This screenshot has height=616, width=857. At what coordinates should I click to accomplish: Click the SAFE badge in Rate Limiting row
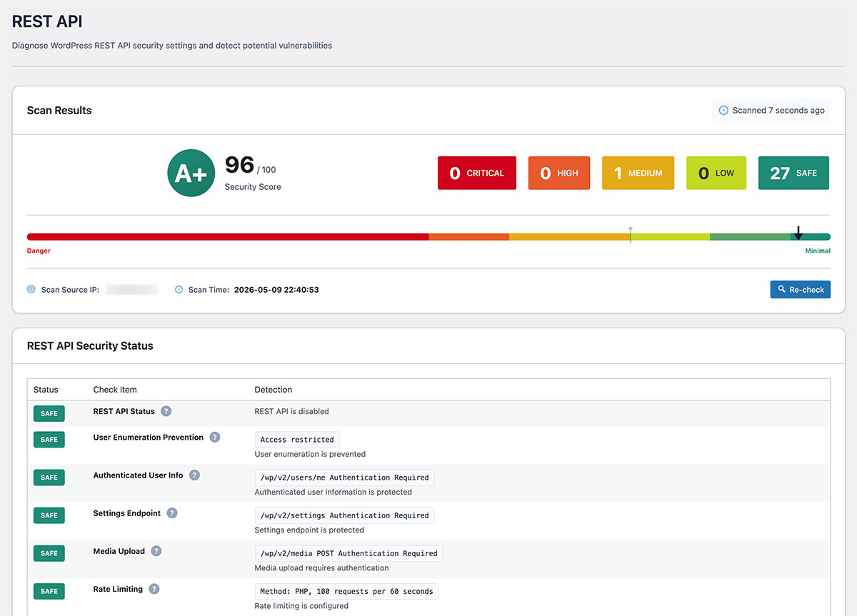coord(49,591)
